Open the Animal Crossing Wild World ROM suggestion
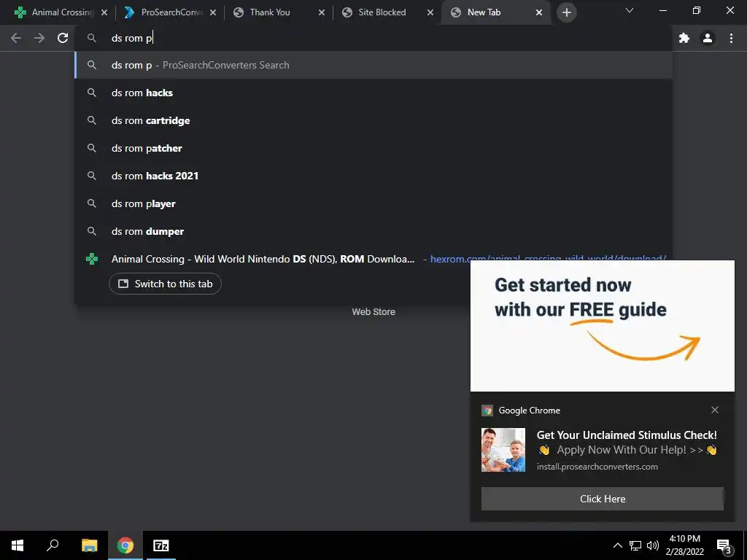 [263, 259]
